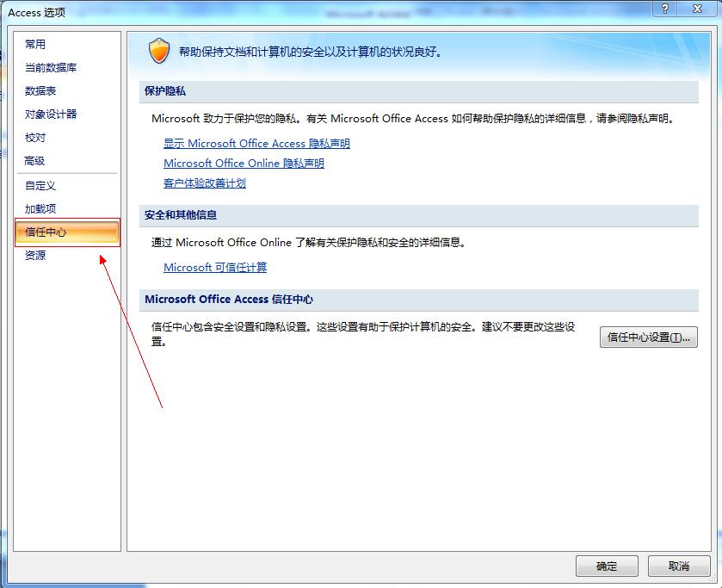Follow the 客户体验改善计划 link

(205, 183)
